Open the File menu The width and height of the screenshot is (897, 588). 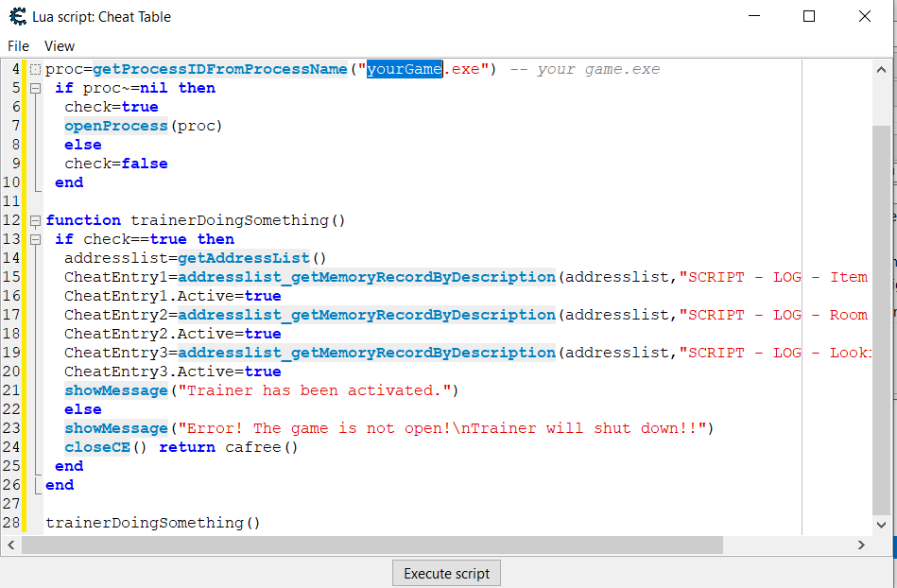(x=18, y=45)
